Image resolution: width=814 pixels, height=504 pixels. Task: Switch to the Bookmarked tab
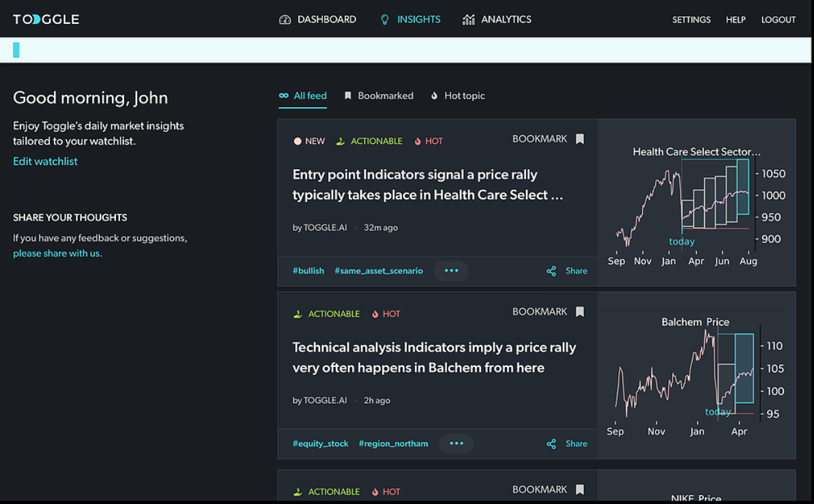click(379, 96)
